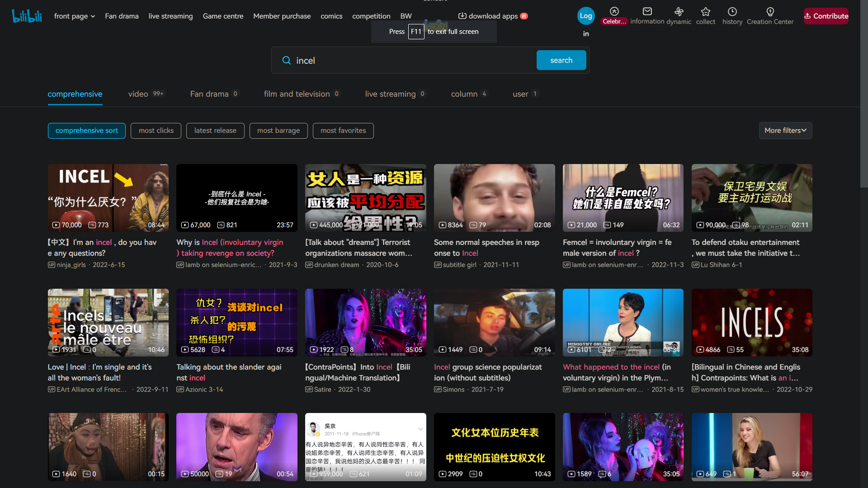Image resolution: width=868 pixels, height=488 pixels.
Task: Click the Contribute button
Action: click(826, 16)
